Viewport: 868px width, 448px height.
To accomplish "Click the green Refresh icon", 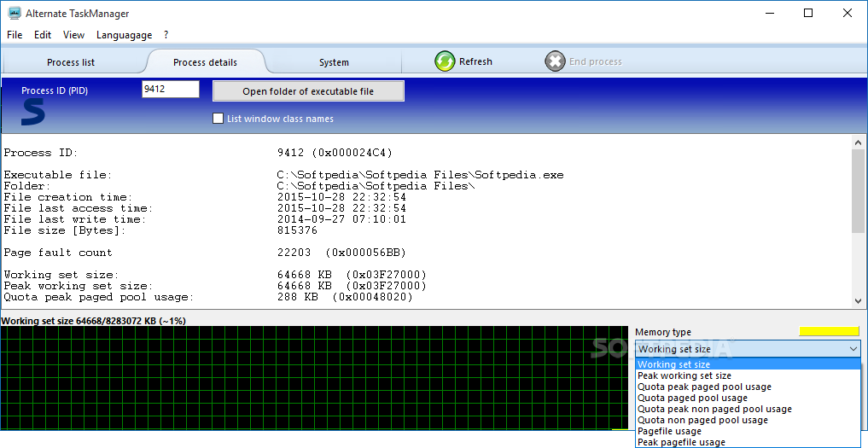I will (x=445, y=61).
